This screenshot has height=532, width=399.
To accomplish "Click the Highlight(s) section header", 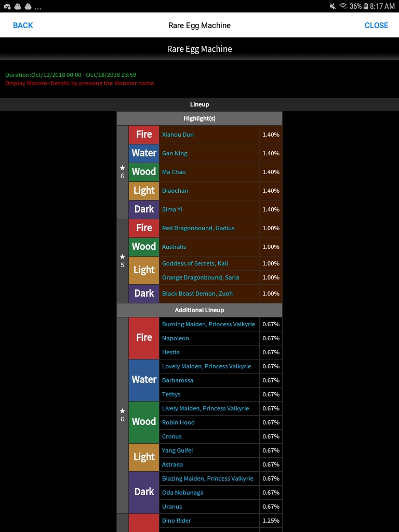I will click(199, 118).
